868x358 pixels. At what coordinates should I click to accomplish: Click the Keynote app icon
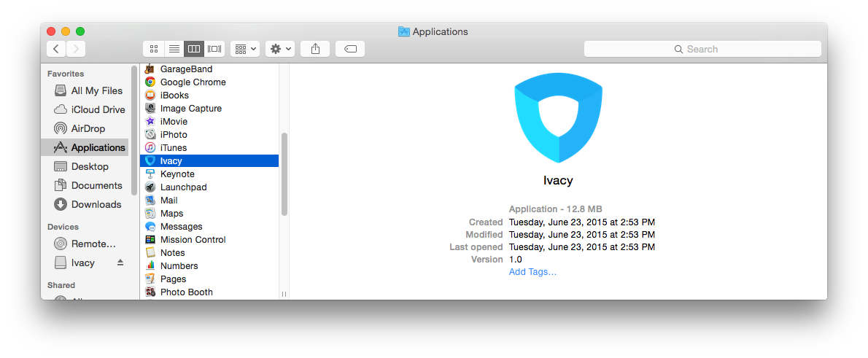(150, 174)
